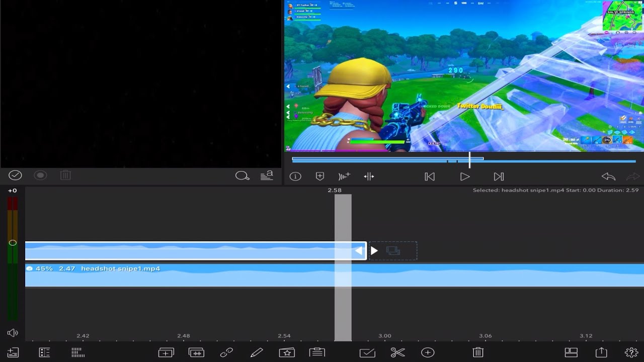The image size is (644, 362).
Task: Open the clip info icon below the preview
Action: pyautogui.click(x=295, y=176)
